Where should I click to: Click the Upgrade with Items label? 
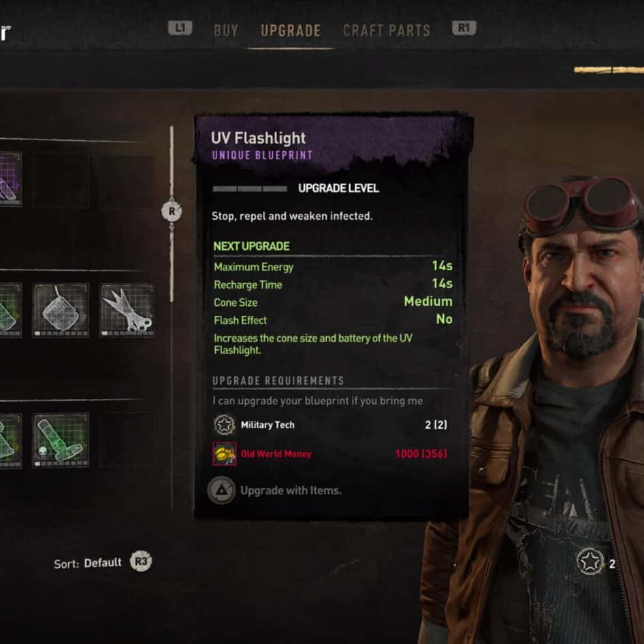[291, 490]
